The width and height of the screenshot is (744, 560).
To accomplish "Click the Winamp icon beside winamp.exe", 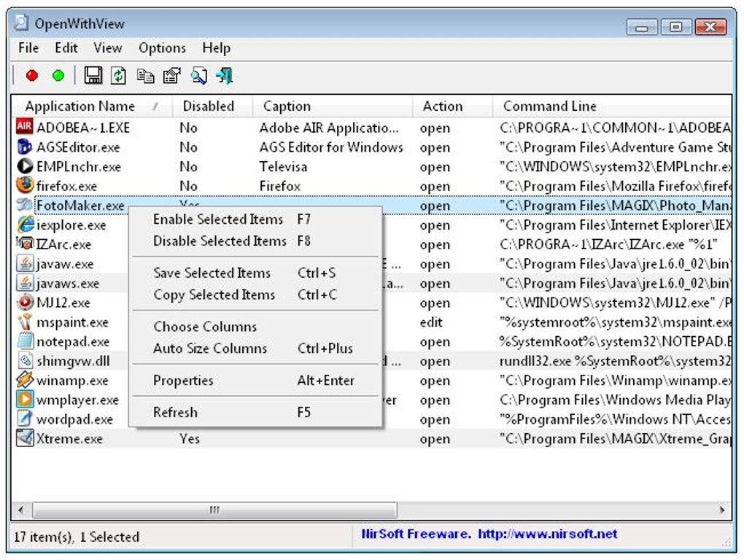I will click(25, 380).
